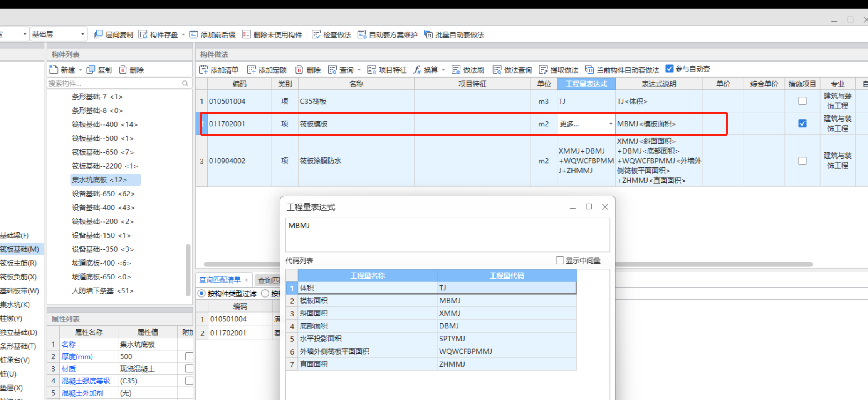Select 做法刷 tool
This screenshot has width=868, height=400.
(x=468, y=70)
